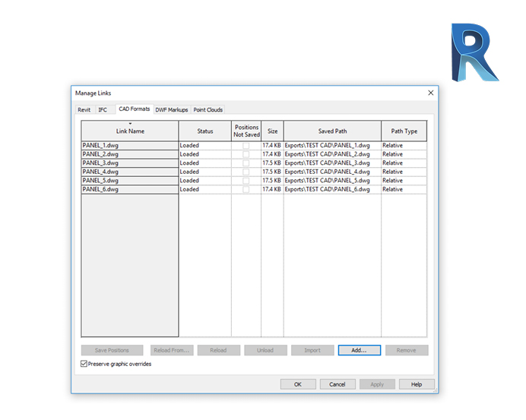This screenshot has width=526, height=420.
Task: Switch to DWF Markups tab
Action: (x=172, y=110)
